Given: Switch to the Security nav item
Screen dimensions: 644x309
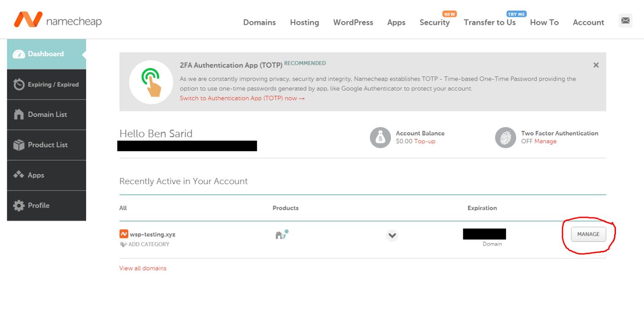Looking at the screenshot, I should coord(434,22).
